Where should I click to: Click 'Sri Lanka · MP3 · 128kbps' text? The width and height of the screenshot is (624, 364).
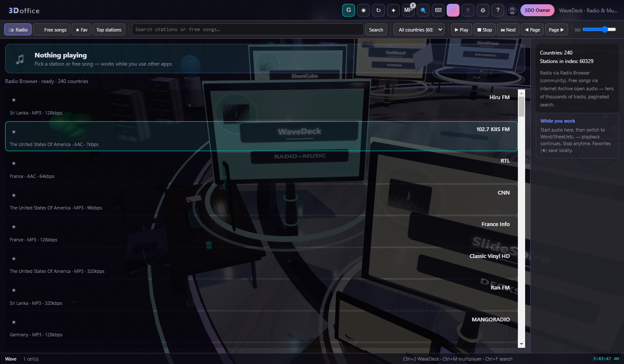click(x=36, y=113)
